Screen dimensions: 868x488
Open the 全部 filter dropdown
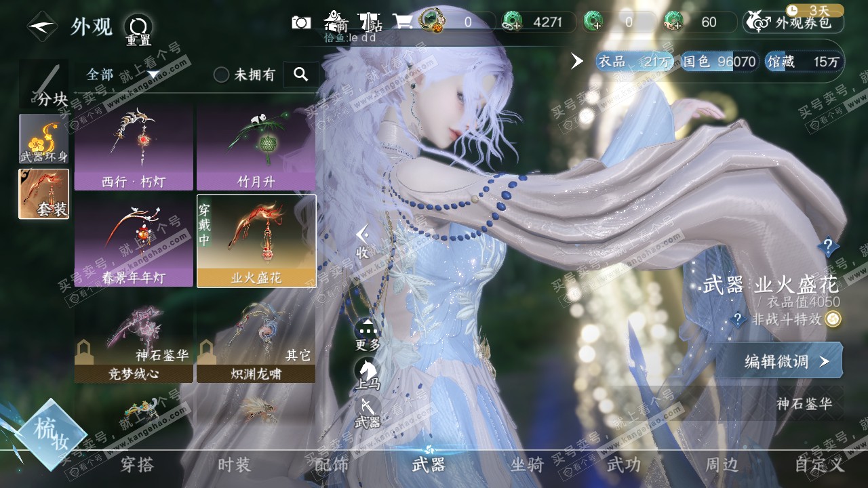click(122, 75)
